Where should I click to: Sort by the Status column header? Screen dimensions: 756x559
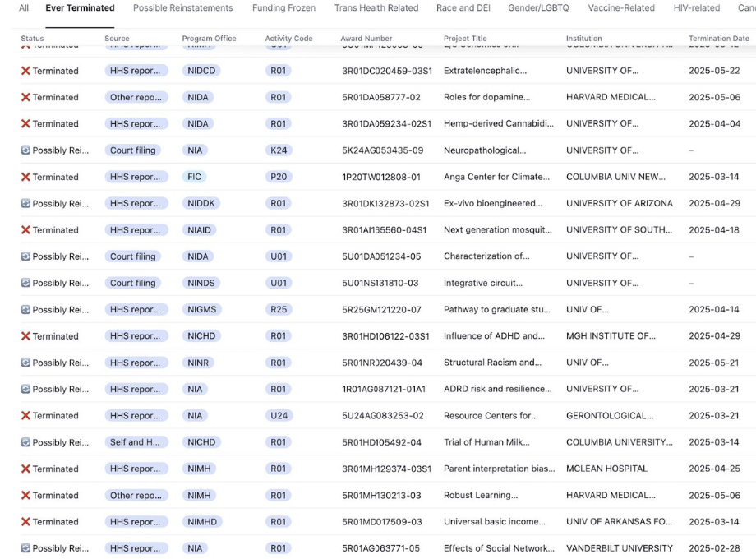[x=32, y=39]
